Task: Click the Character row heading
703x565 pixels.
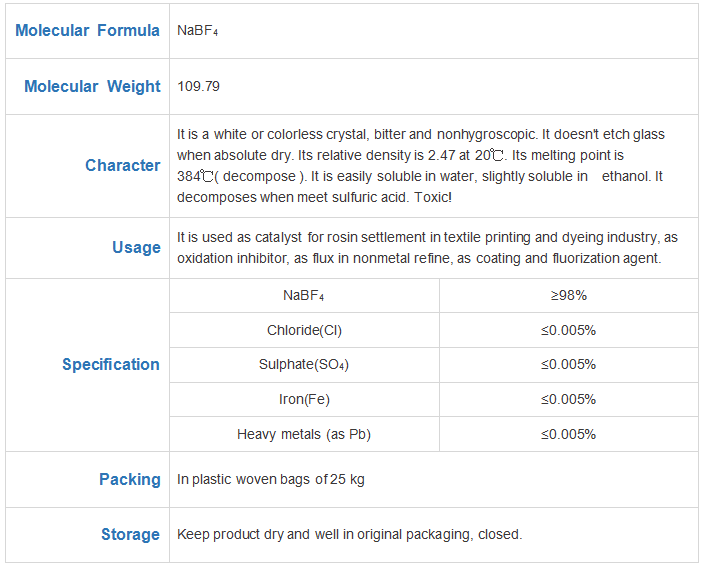Action: click(x=122, y=165)
